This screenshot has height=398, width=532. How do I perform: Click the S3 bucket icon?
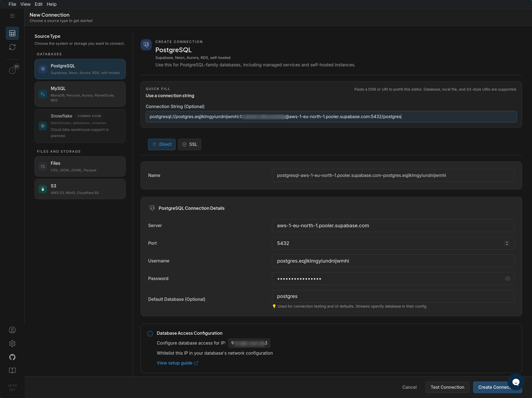tap(43, 189)
